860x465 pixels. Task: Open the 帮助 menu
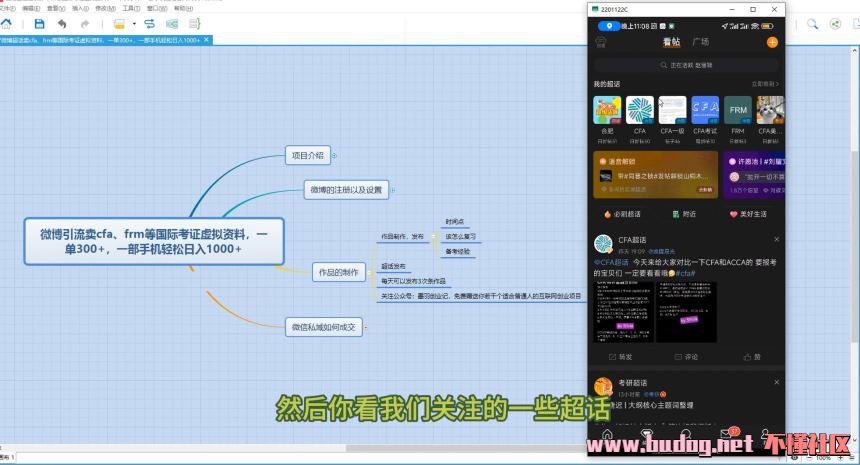(183, 8)
